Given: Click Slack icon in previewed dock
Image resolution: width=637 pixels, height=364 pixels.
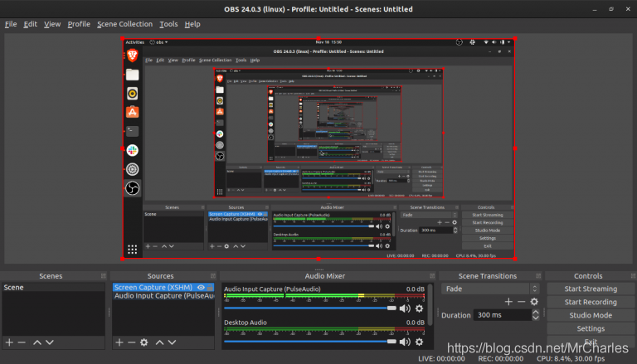Looking at the screenshot, I should tap(132, 150).
